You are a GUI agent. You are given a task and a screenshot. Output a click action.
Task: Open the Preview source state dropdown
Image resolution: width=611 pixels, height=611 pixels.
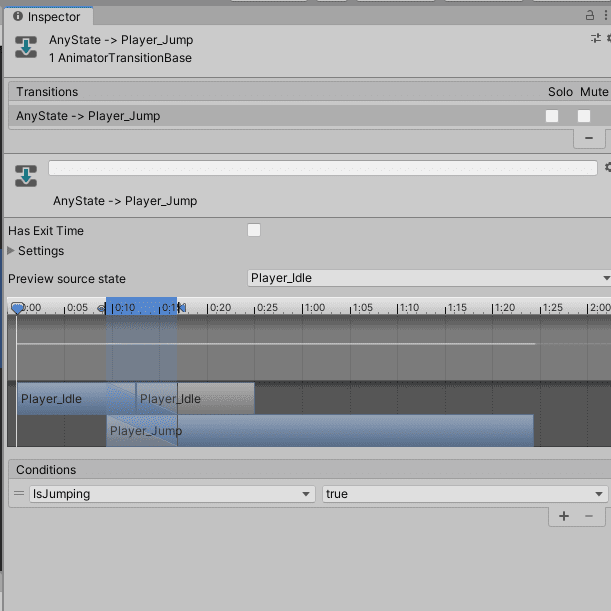429,278
